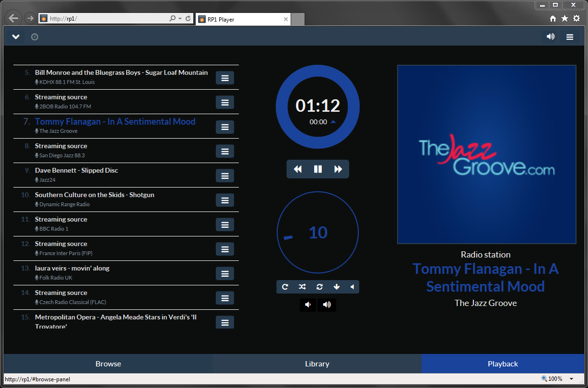This screenshot has height=388, width=588.
Task: Open the main hamburger menu in the top bar
Action: [x=569, y=36]
